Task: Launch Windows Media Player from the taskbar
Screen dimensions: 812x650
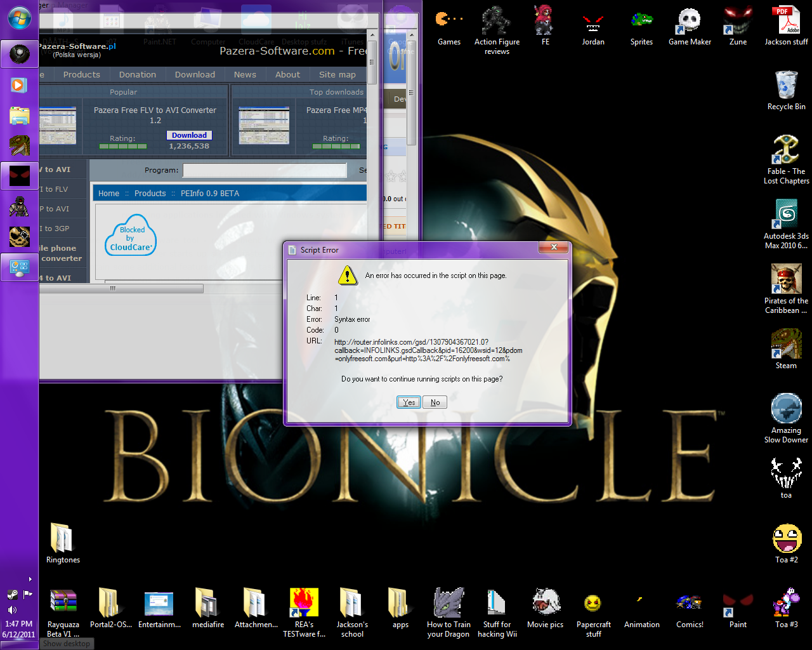Action: coord(19,84)
